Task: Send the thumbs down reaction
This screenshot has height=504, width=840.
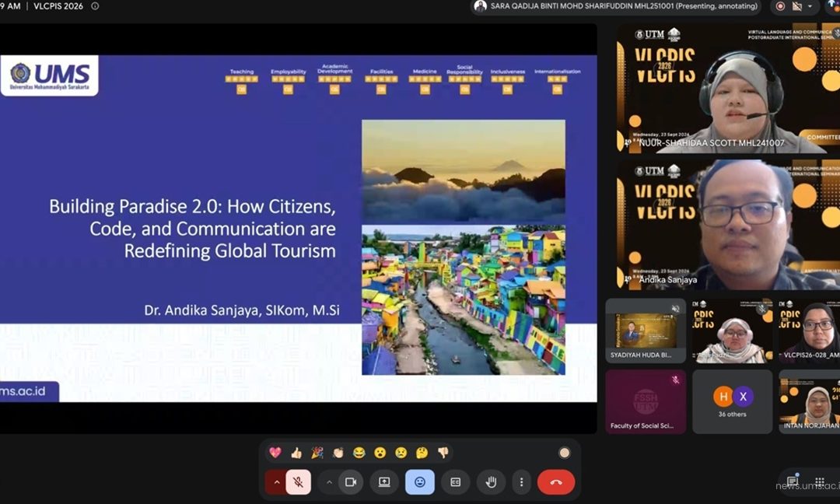Action: [x=443, y=453]
